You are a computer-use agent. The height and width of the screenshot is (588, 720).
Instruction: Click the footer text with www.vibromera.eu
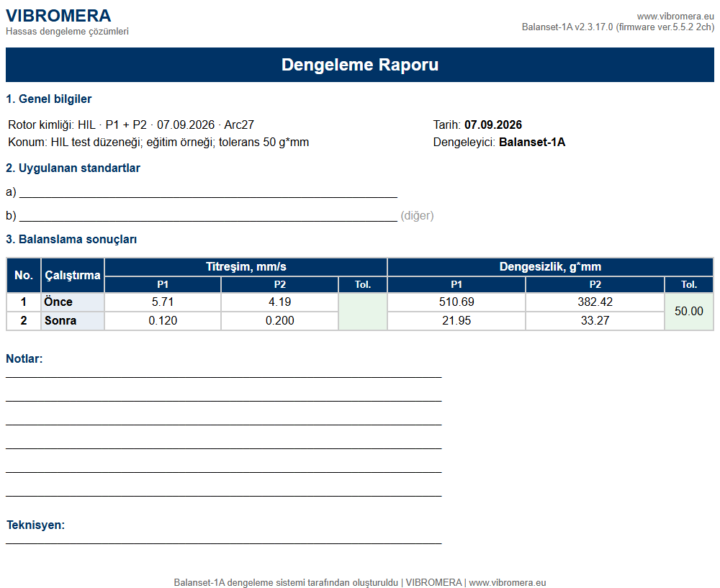click(x=360, y=582)
